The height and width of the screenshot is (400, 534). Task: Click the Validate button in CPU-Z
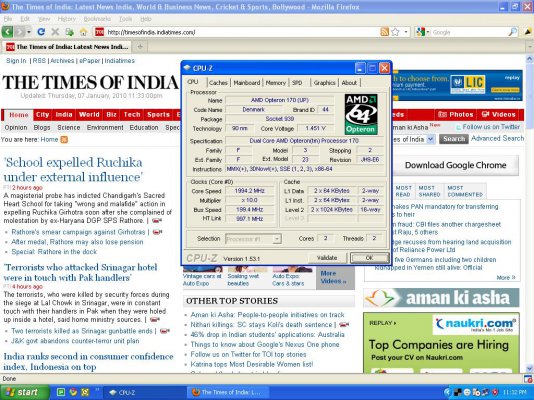(x=327, y=258)
